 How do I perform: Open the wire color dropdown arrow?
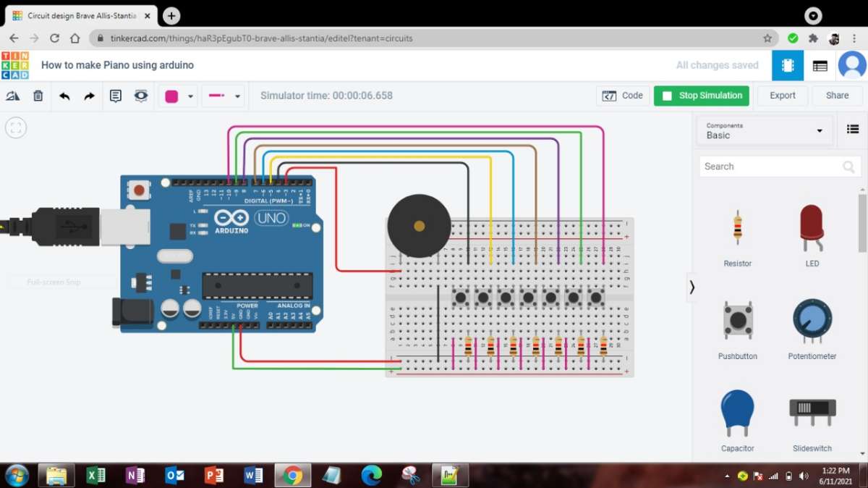coord(190,96)
